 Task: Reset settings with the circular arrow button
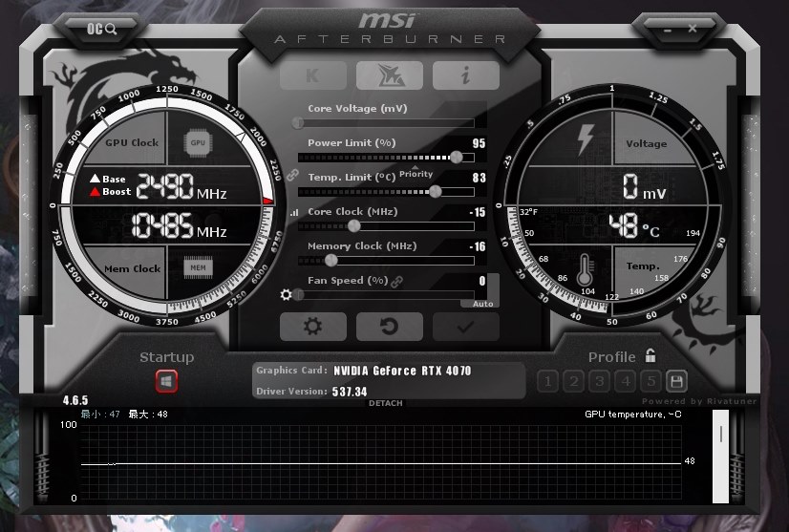tap(390, 327)
